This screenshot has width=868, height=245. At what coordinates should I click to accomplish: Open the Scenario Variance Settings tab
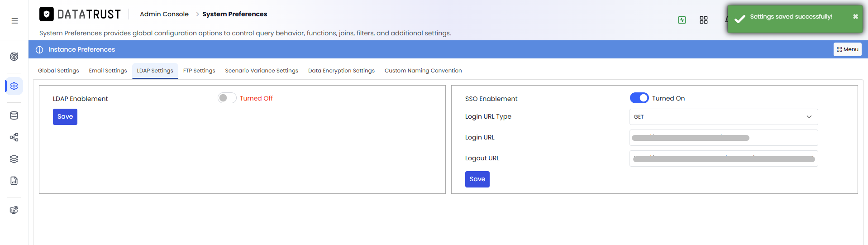pyautogui.click(x=262, y=71)
